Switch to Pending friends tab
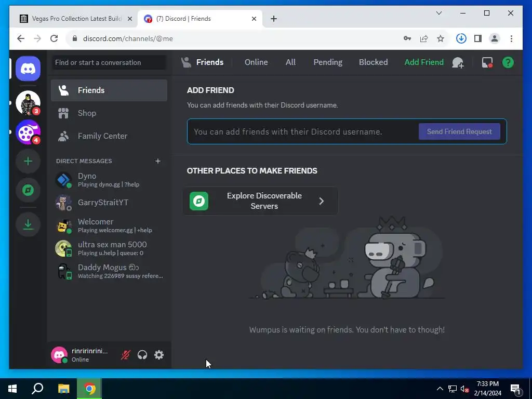Image resolution: width=532 pixels, height=399 pixels. (328, 62)
